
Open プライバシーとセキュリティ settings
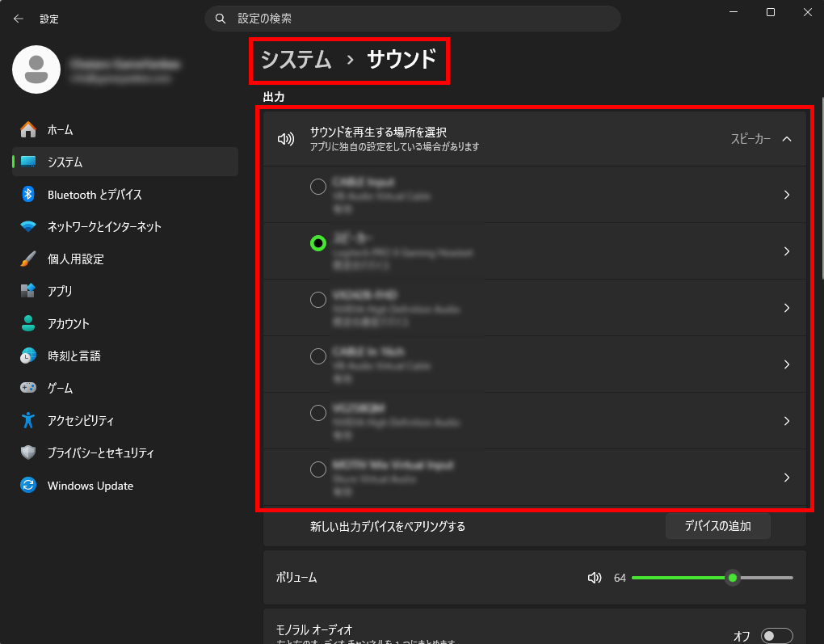tap(125, 452)
